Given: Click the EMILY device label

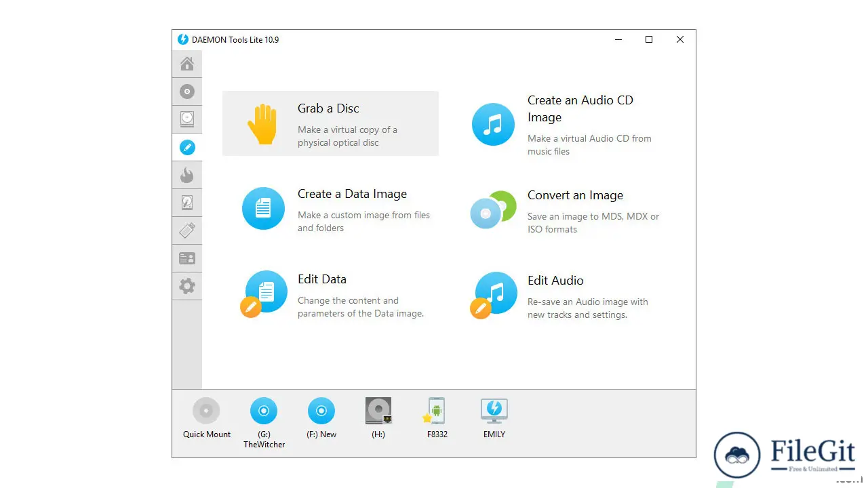Looking at the screenshot, I should click(494, 434).
